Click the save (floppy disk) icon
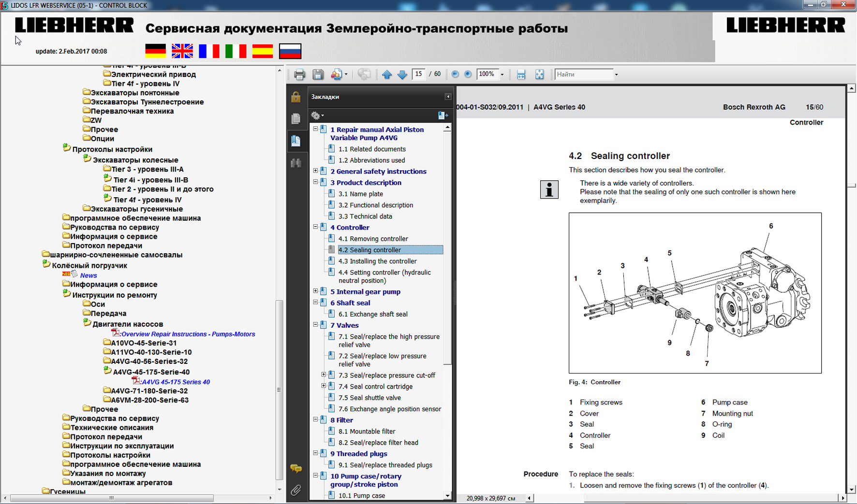Screen dimensions: 857x504 point(318,74)
